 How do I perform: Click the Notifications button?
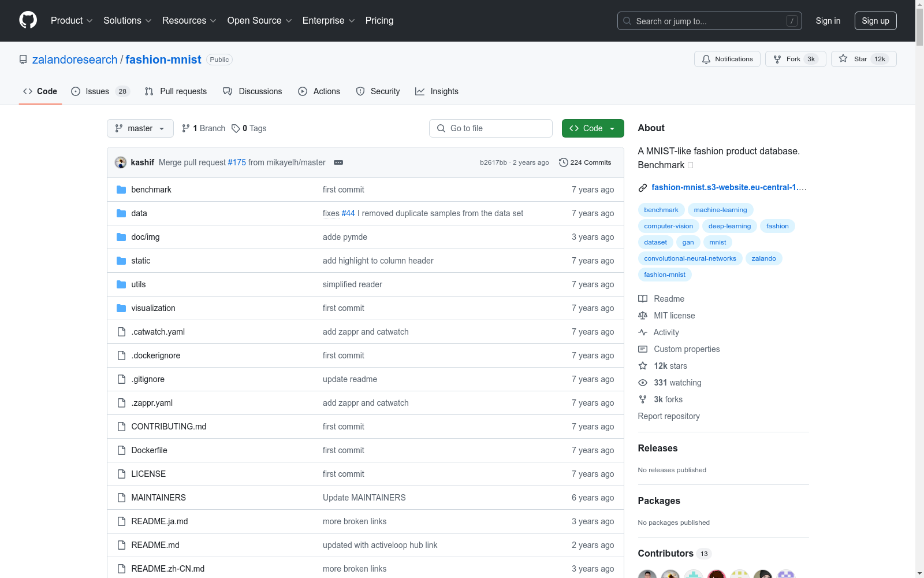pos(727,59)
